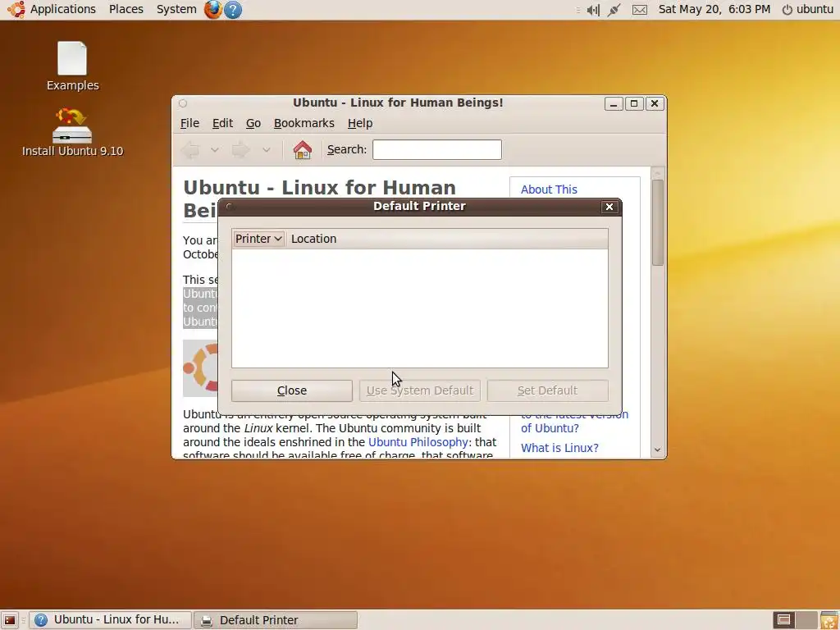The height and width of the screenshot is (630, 840).
Task: Open Default Printer window menu button
Action: point(229,206)
